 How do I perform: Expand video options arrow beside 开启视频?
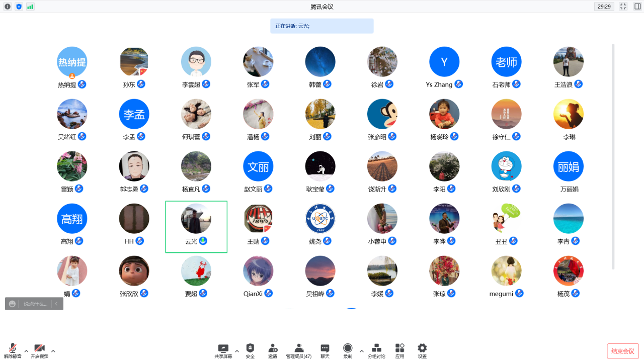[53, 351]
